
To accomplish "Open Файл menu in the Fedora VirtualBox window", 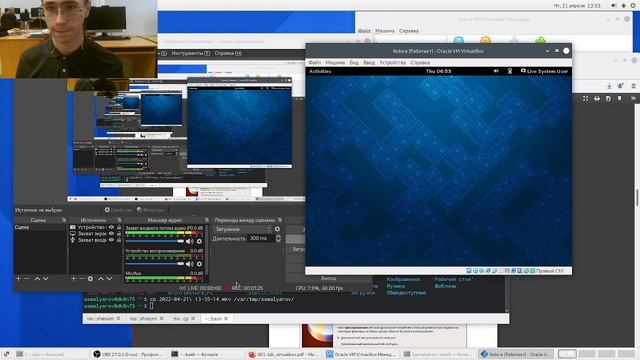I will 314,62.
